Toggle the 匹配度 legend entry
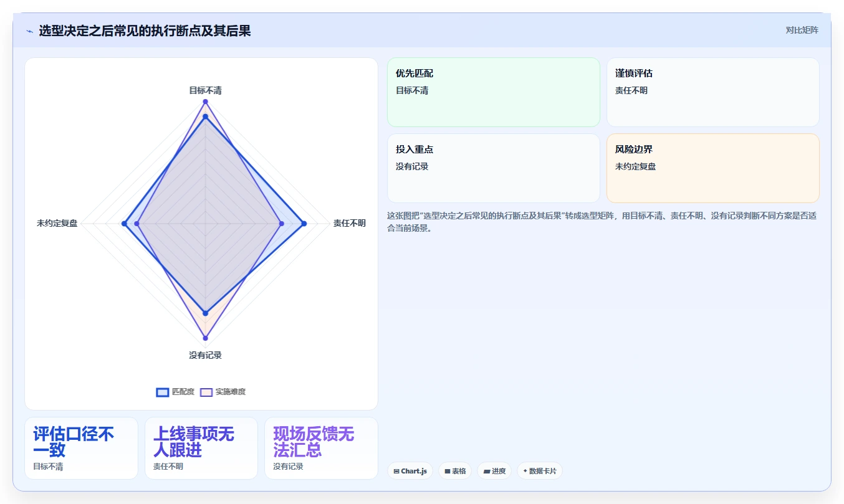 [175, 392]
